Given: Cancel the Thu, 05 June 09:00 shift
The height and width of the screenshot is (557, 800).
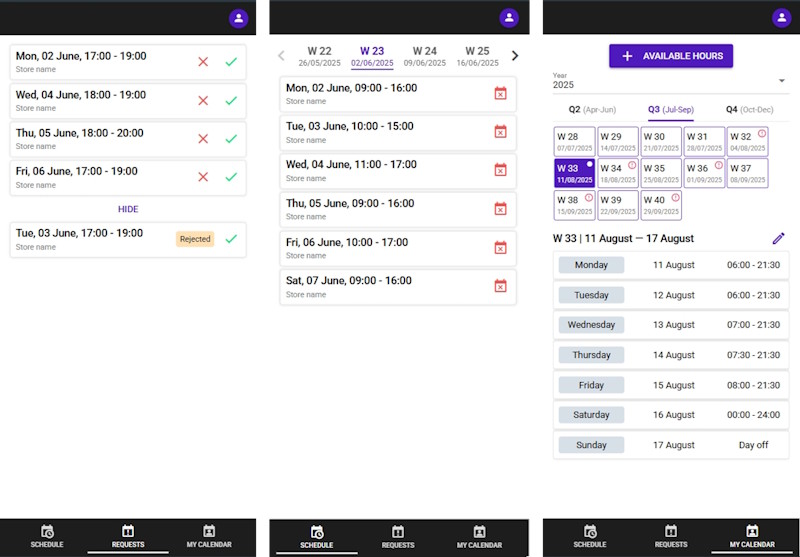Looking at the screenshot, I should pos(501,209).
